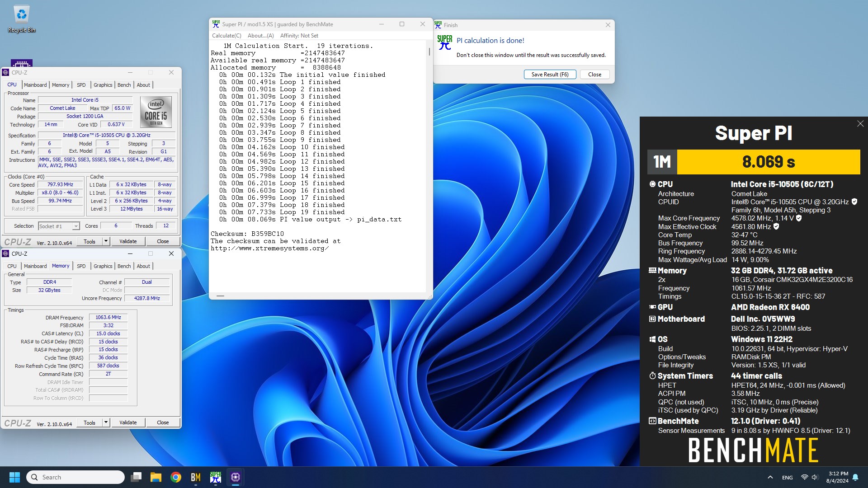
Task: Click Uncore Frequency 4287.8 MHz value
Action: click(147, 298)
